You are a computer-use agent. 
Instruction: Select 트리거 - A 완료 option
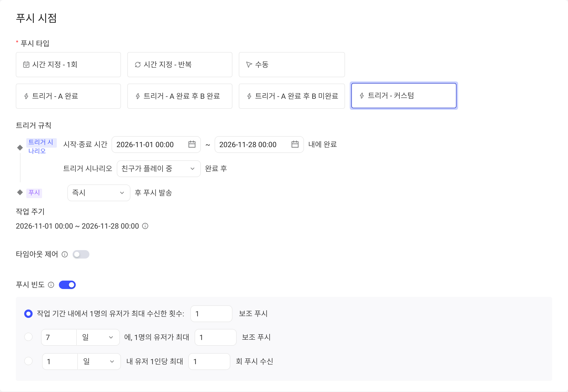[68, 96]
